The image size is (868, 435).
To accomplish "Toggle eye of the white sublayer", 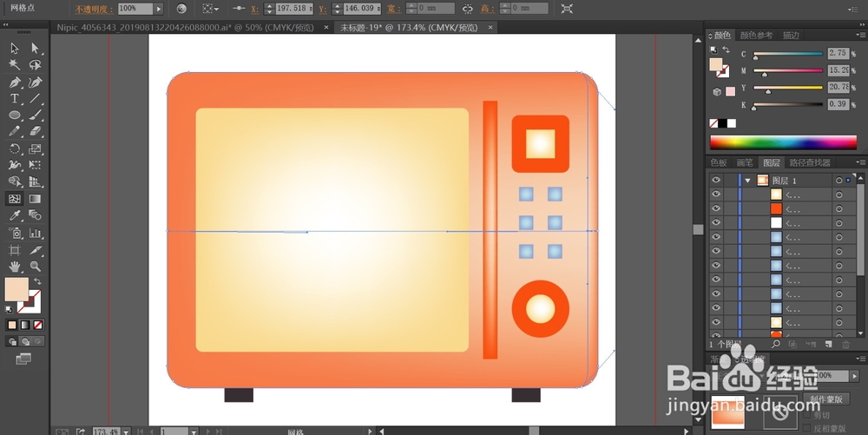I will (716, 222).
